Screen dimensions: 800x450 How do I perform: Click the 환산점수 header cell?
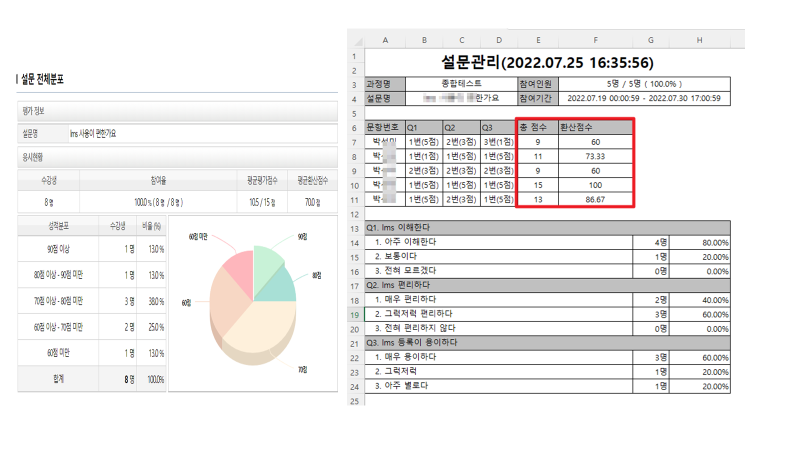click(x=595, y=128)
